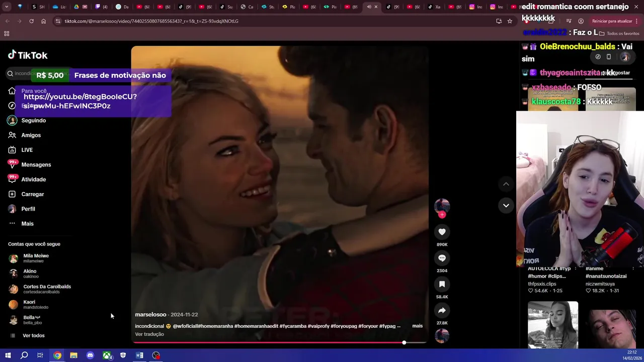Click the browser address bar URL

[x=151, y=21]
